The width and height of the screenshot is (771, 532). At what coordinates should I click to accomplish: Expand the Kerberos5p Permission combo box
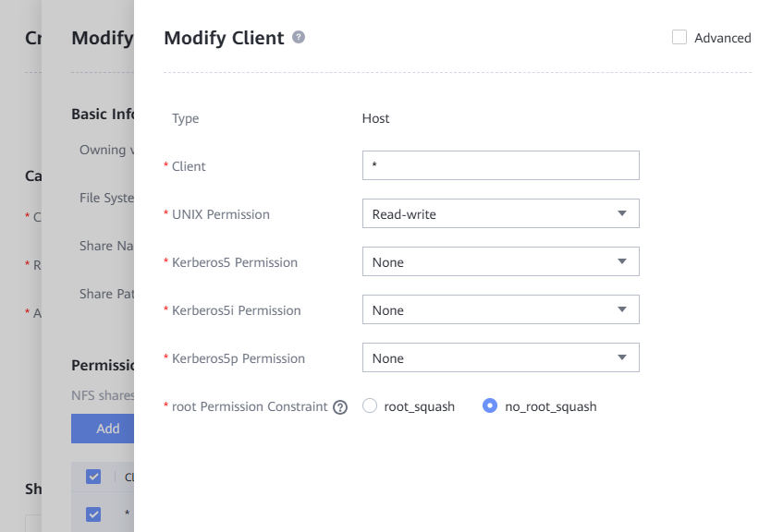coord(500,357)
